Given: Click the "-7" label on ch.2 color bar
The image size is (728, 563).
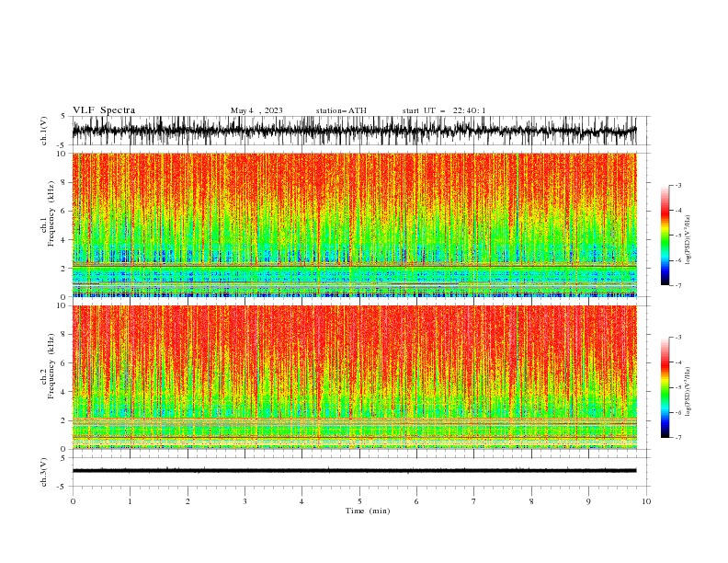Looking at the screenshot, I should 677,437.
